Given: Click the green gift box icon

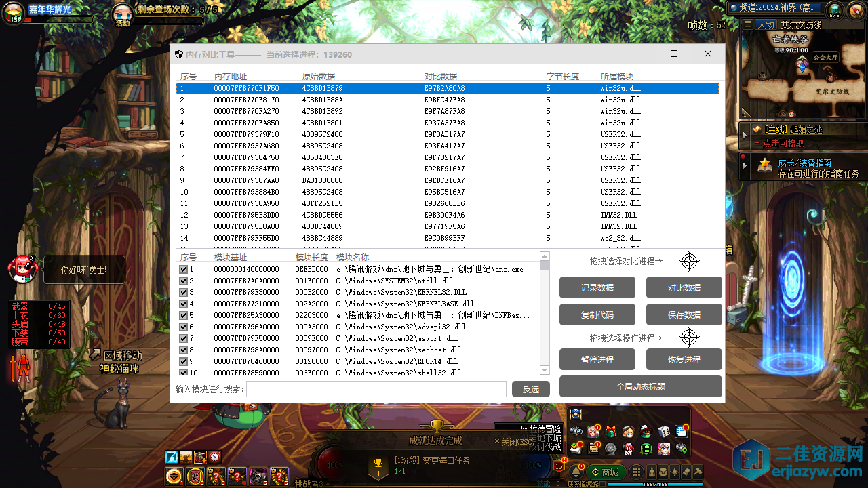Looking at the screenshot, I should pos(611,432).
